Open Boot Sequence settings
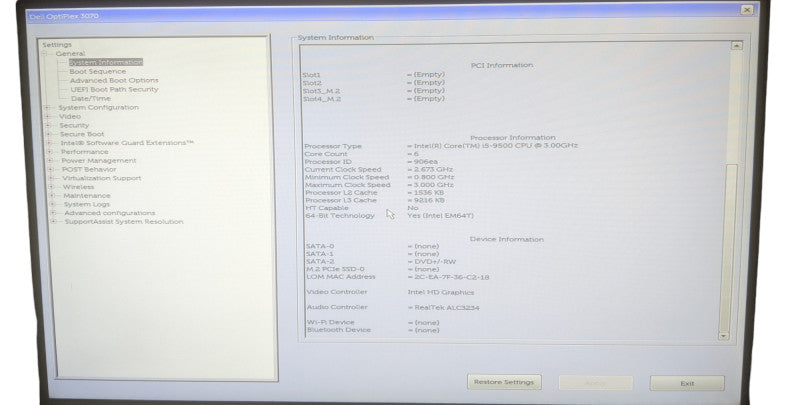The image size is (800, 405). point(97,71)
